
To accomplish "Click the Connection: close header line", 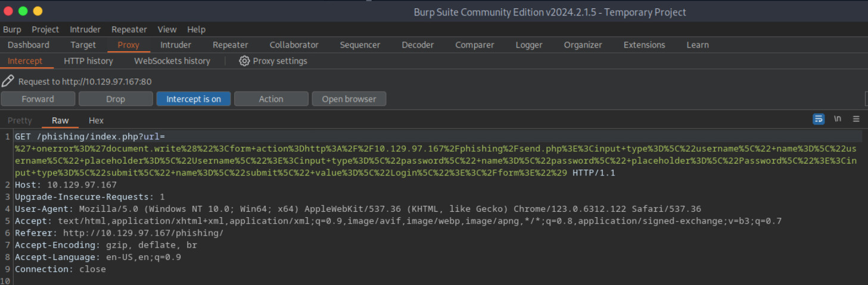I will [60, 269].
